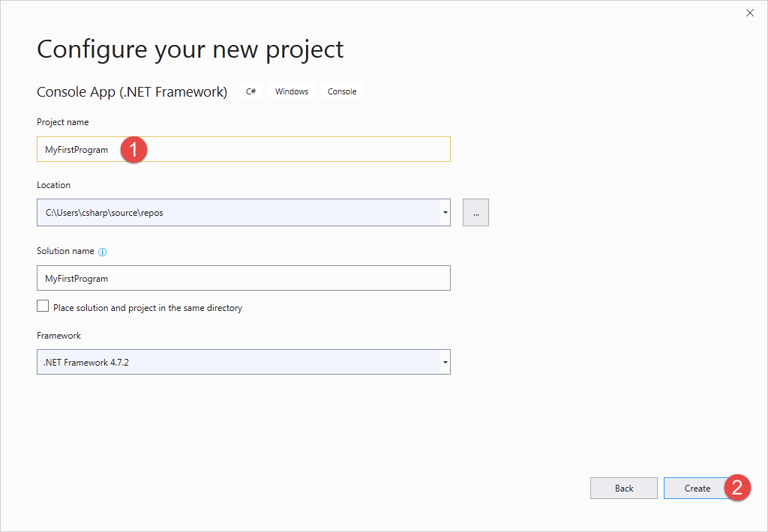The width and height of the screenshot is (768, 532).
Task: Click inside the Solution name text box
Action: [x=243, y=278]
